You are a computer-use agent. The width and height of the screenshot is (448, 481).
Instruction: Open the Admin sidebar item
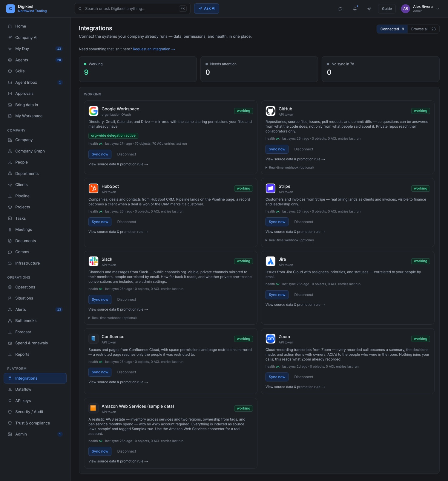click(35, 434)
